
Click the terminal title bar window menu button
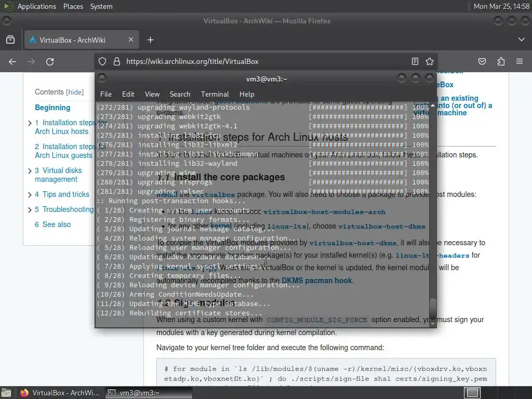(x=102, y=78)
